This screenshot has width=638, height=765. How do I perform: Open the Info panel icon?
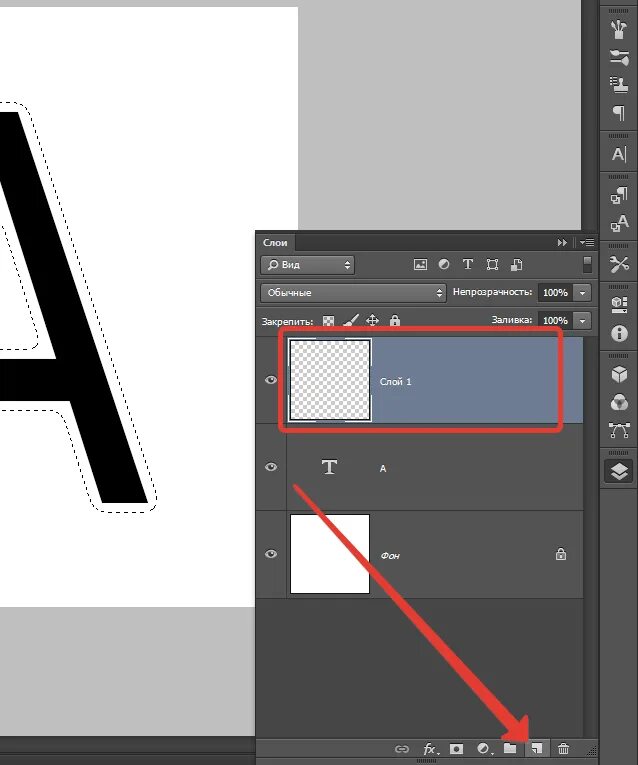pyautogui.click(x=619, y=334)
